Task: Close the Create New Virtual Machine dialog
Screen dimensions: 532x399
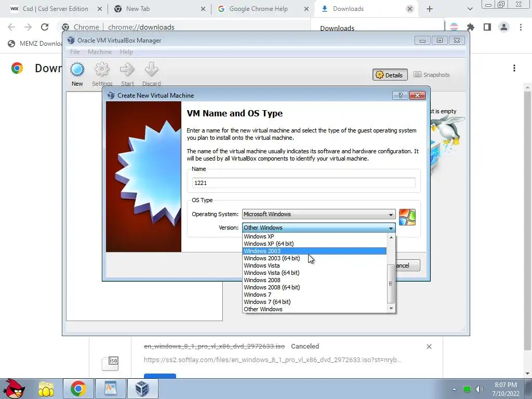Action: coord(417,96)
